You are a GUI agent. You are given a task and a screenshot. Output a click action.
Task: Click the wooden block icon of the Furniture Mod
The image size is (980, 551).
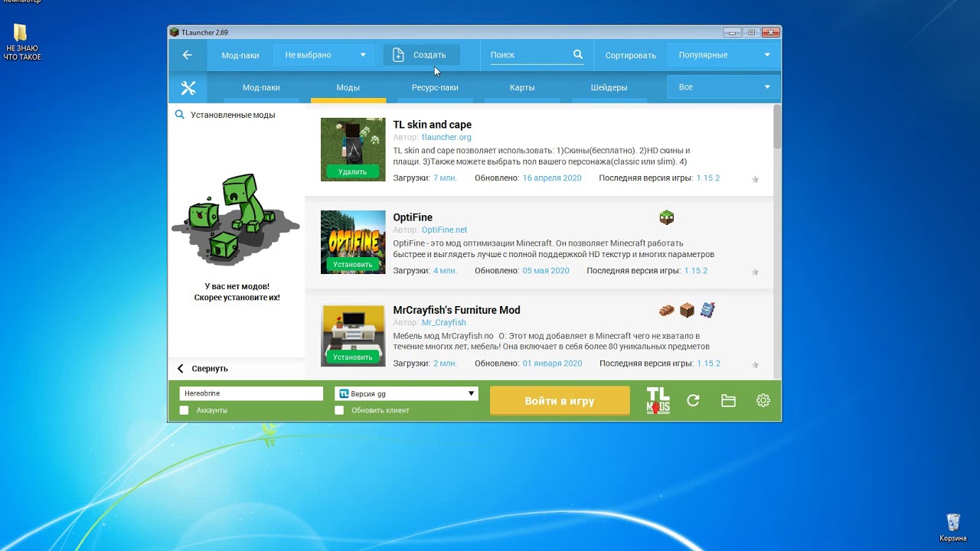click(687, 310)
